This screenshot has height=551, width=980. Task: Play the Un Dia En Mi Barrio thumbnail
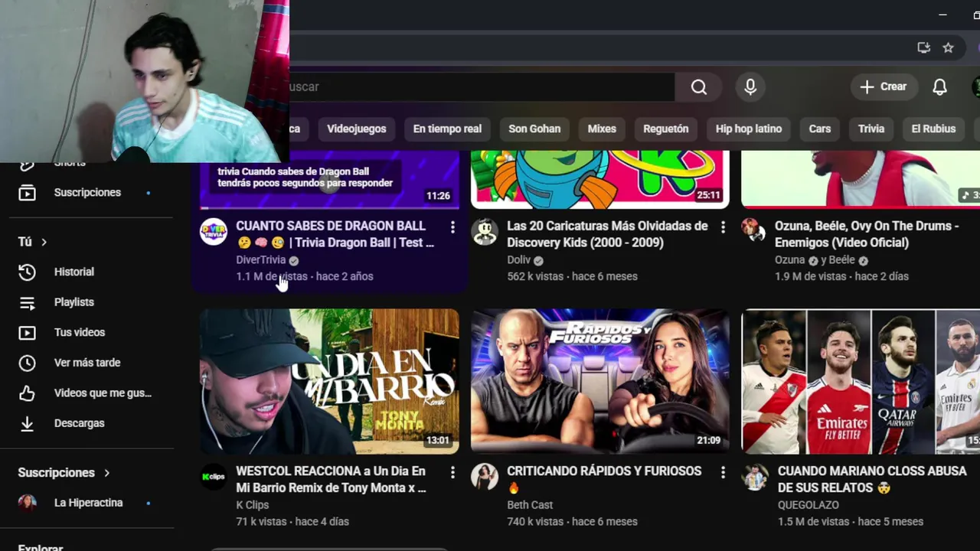[329, 381]
